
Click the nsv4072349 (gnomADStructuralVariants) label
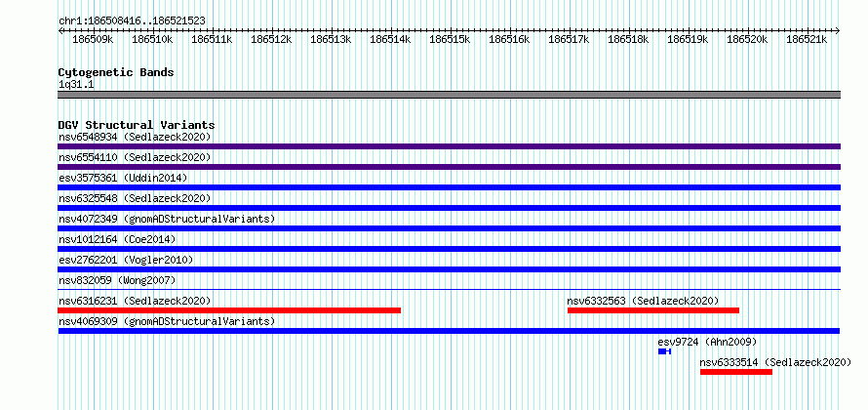pyautogui.click(x=167, y=219)
